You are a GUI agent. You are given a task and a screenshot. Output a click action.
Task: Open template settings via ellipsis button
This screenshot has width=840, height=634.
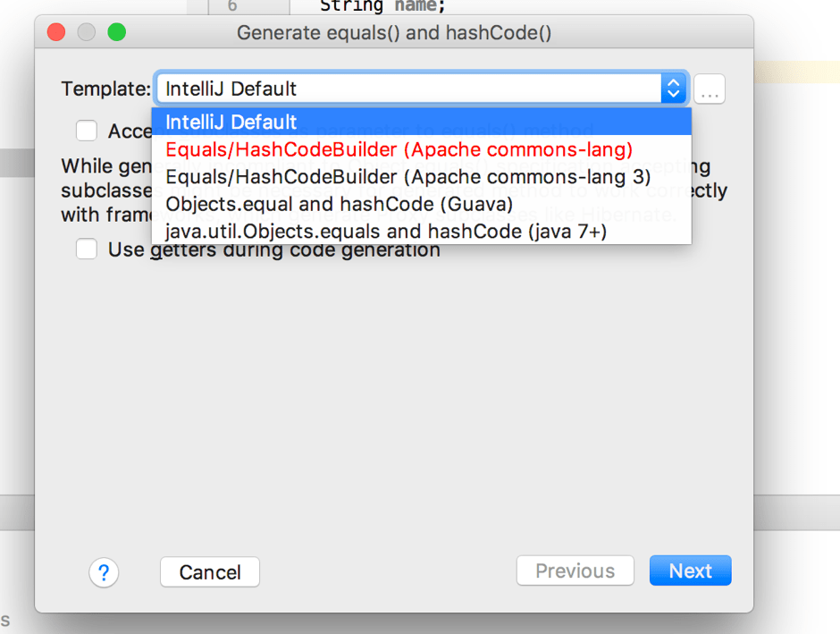[x=710, y=89]
